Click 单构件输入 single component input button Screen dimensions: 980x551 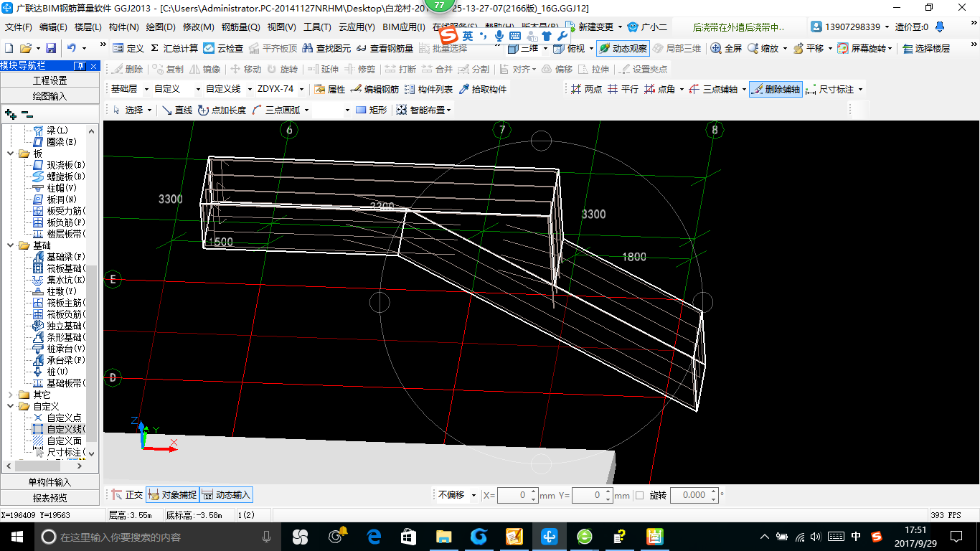(x=50, y=482)
